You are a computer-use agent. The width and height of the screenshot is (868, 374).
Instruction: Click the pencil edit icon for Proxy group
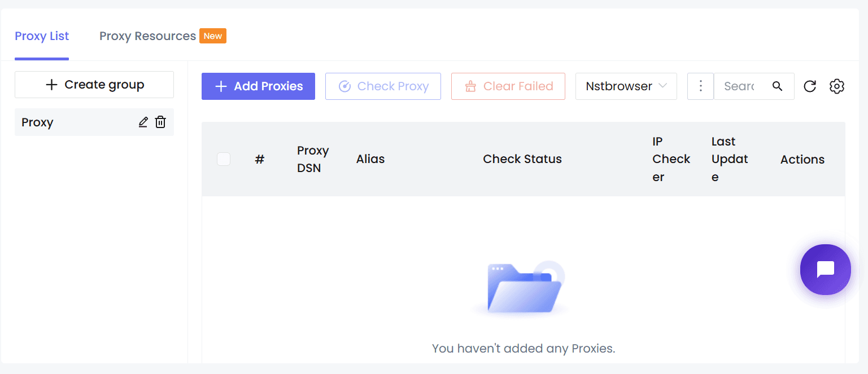(x=143, y=122)
